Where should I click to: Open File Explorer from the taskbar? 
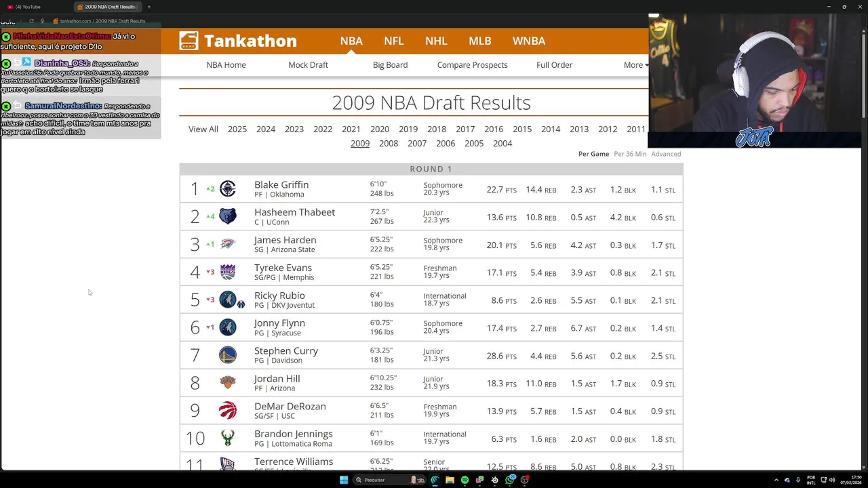[x=450, y=480]
